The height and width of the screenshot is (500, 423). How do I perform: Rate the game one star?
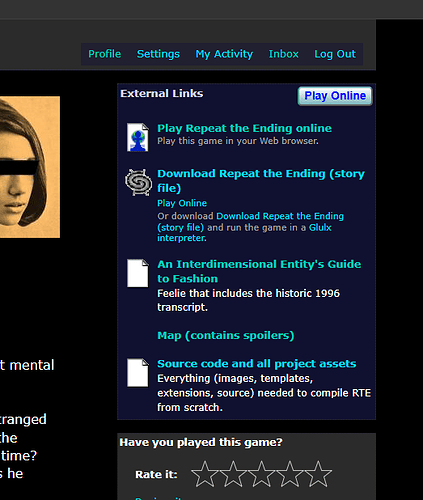205,474
